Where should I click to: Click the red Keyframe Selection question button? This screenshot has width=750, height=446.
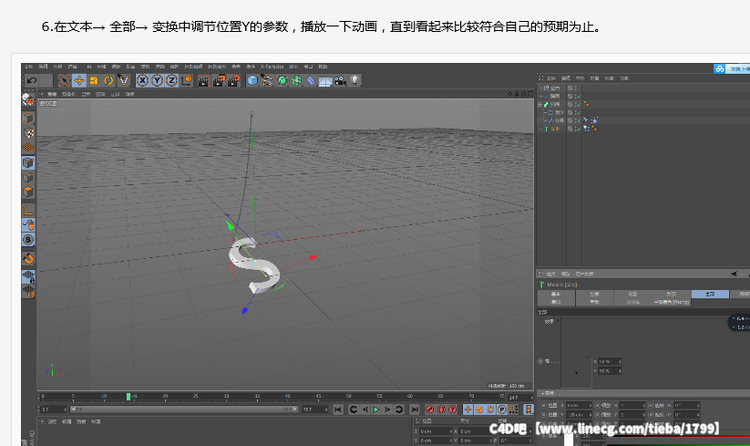tap(452, 409)
